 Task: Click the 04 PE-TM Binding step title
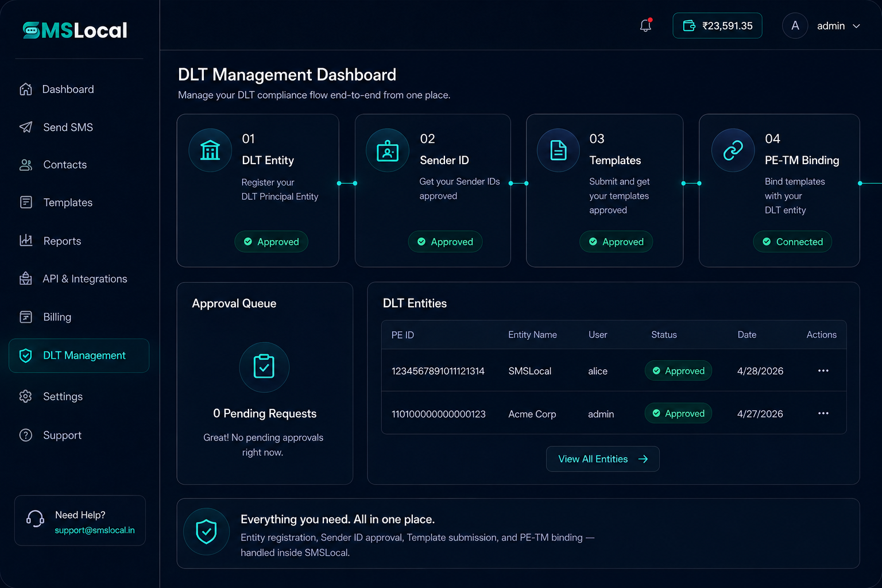[802, 160]
